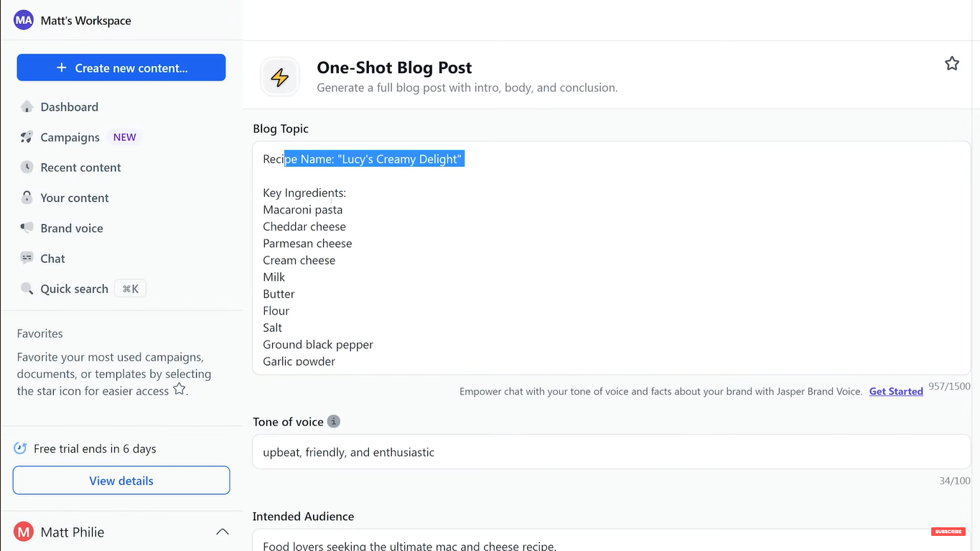980x551 pixels.
Task: Open Campaigns via the rocket icon
Action: (x=27, y=136)
